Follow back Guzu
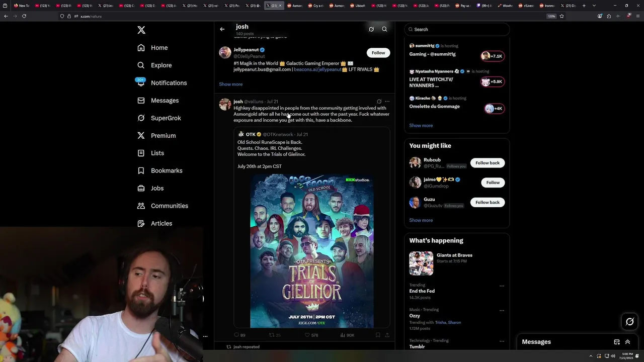The image size is (644, 362). tap(488, 202)
